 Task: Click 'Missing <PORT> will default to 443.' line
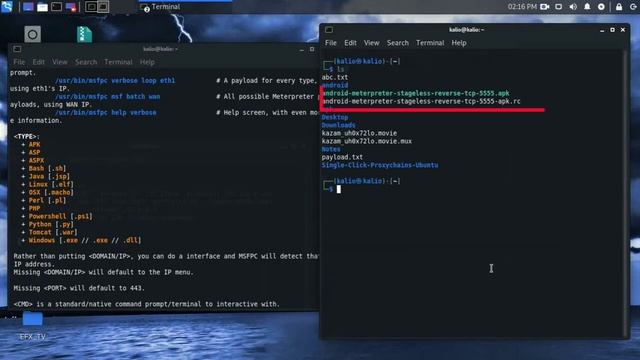pyautogui.click(x=79, y=288)
